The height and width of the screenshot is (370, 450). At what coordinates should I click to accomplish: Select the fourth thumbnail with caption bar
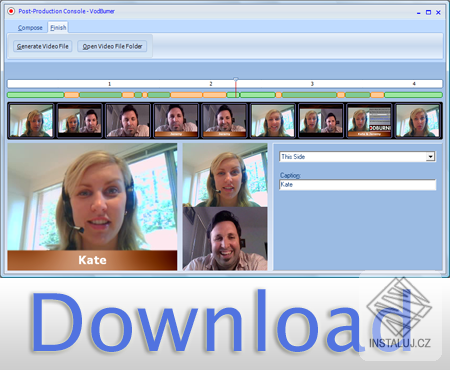[x=176, y=121]
